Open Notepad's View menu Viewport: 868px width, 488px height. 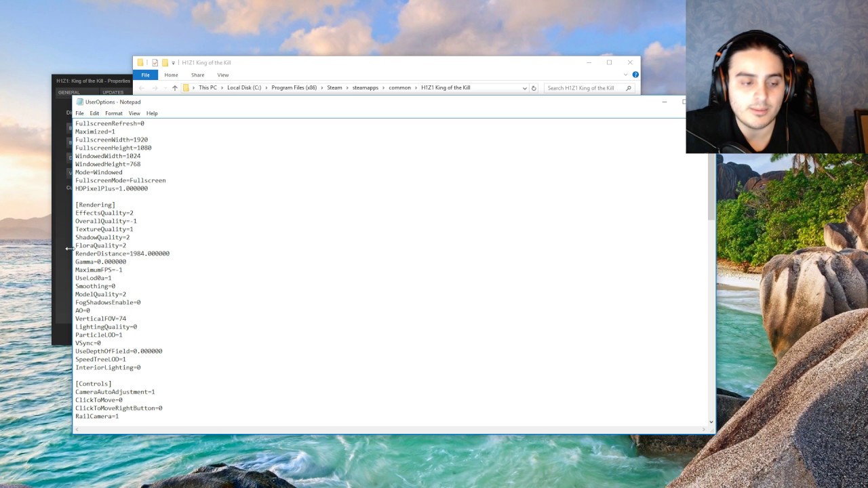pos(134,113)
